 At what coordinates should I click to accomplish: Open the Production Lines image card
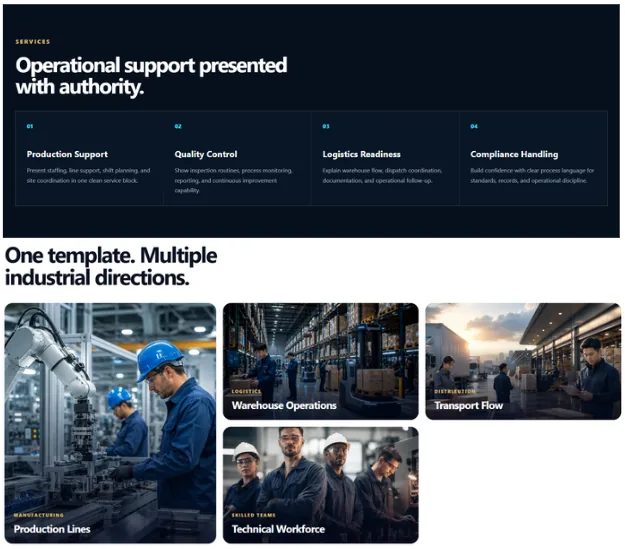110,423
